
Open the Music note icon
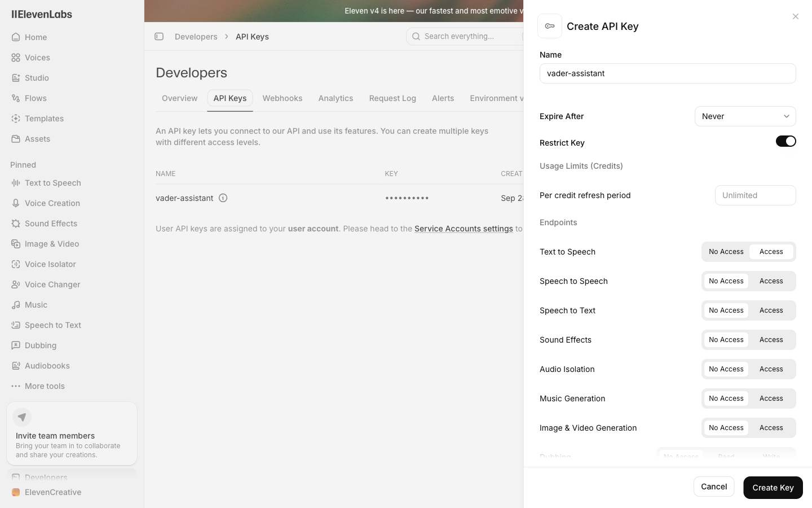[16, 305]
